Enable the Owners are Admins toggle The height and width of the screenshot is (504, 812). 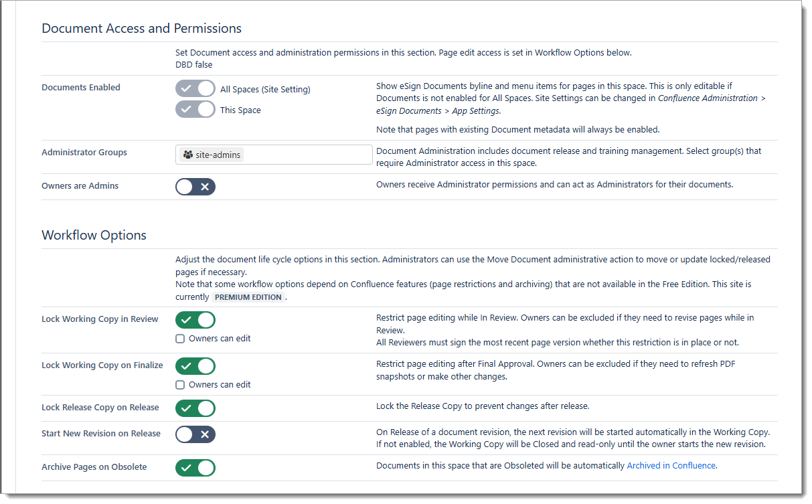click(x=195, y=186)
